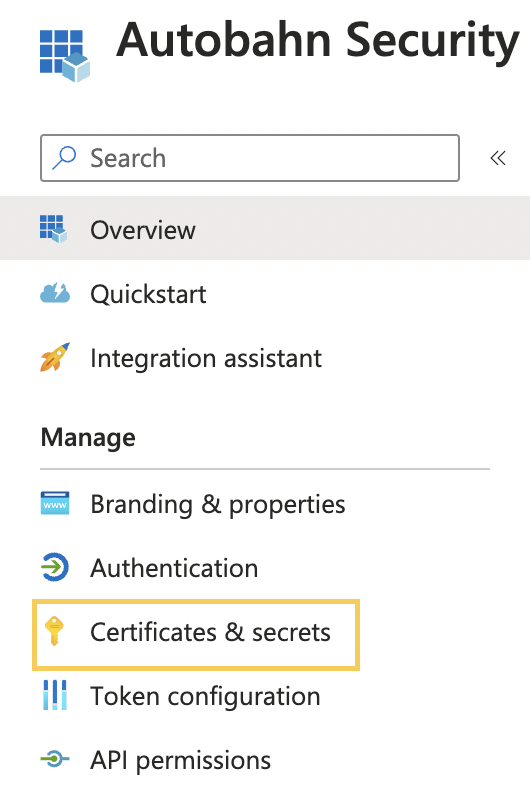
Task: Click the API permissions connector icon
Action: click(55, 759)
